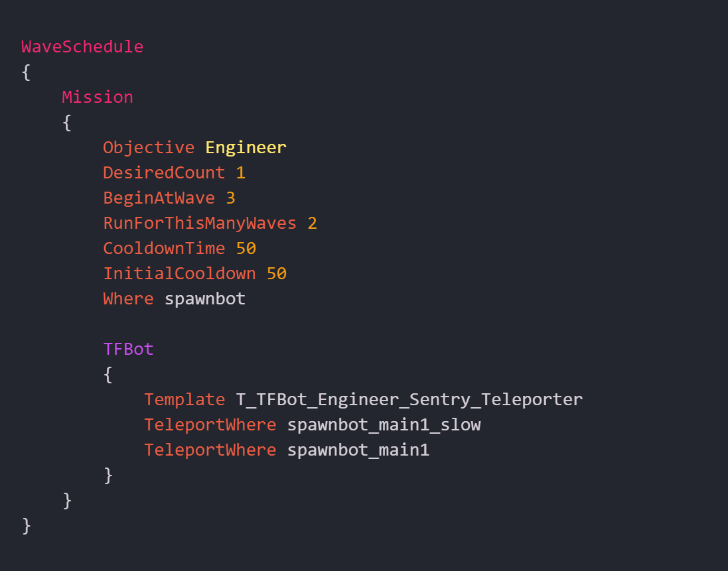The image size is (728, 571).
Task: Click T_TFBot_Engineer_Sentry_Teleporter template name
Action: pos(409,400)
